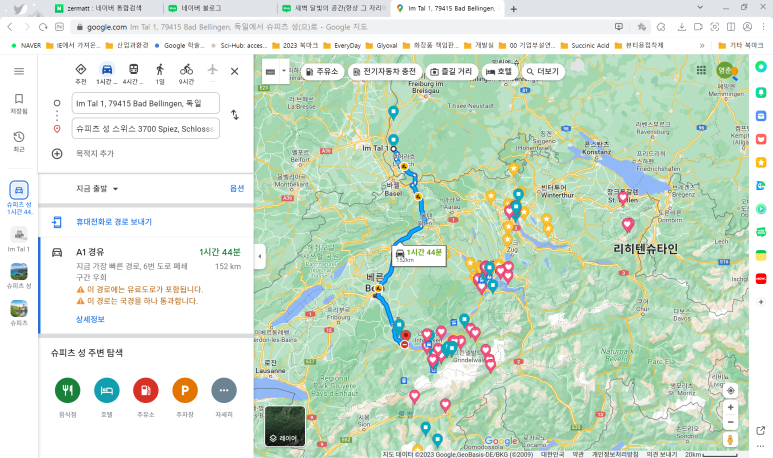Open the Im Tal 1 recent sidebar item
773x458 pixels.
pos(19,240)
